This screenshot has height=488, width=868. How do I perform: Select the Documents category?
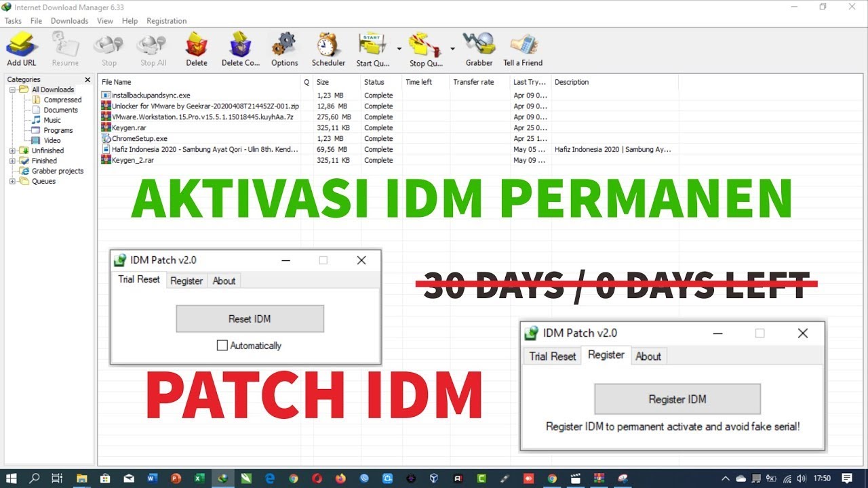coord(55,110)
